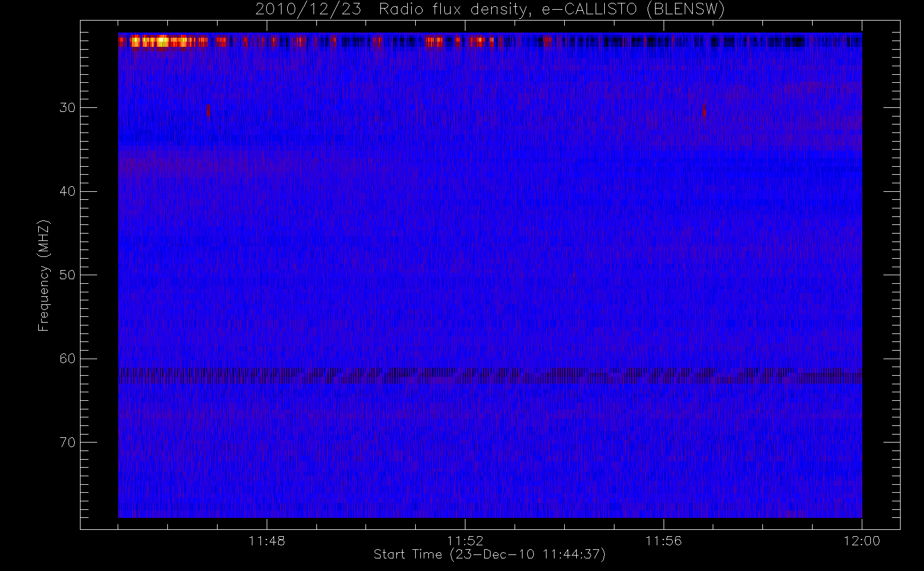Click the 30 frequency tick label
This screenshot has height=571, width=924.
67,107
